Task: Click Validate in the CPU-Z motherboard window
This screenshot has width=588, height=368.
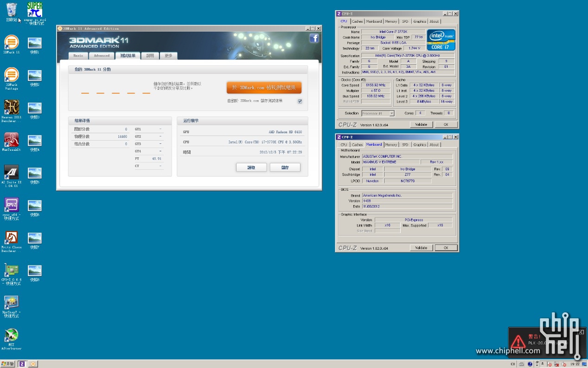Action: pyautogui.click(x=421, y=248)
